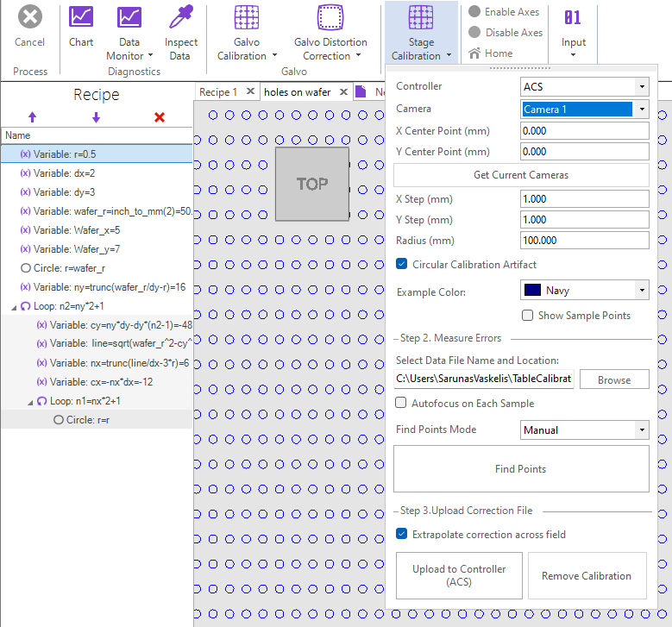The height and width of the screenshot is (627, 672).
Task: Click Browse for data file location
Action: 614,379
